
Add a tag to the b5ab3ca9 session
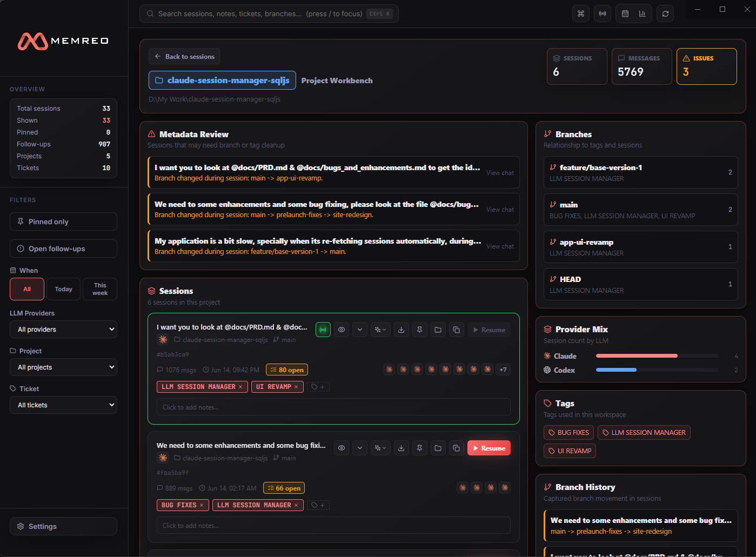[x=318, y=387]
